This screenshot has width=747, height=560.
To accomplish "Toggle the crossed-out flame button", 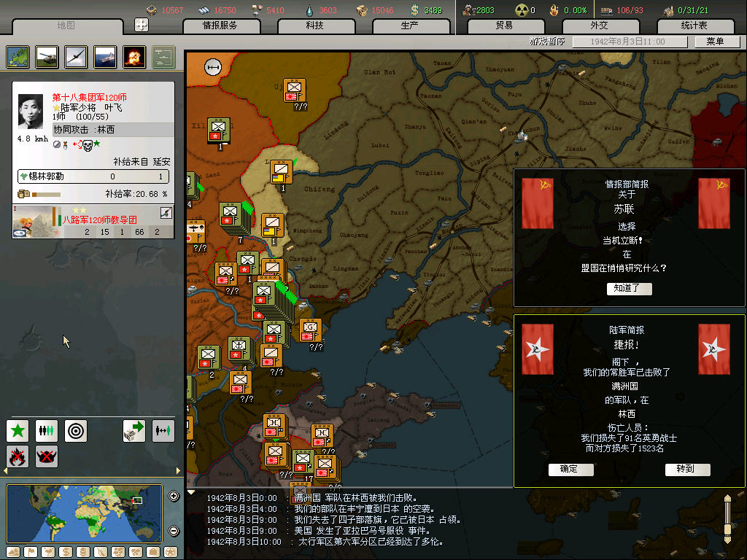I will tap(18, 456).
